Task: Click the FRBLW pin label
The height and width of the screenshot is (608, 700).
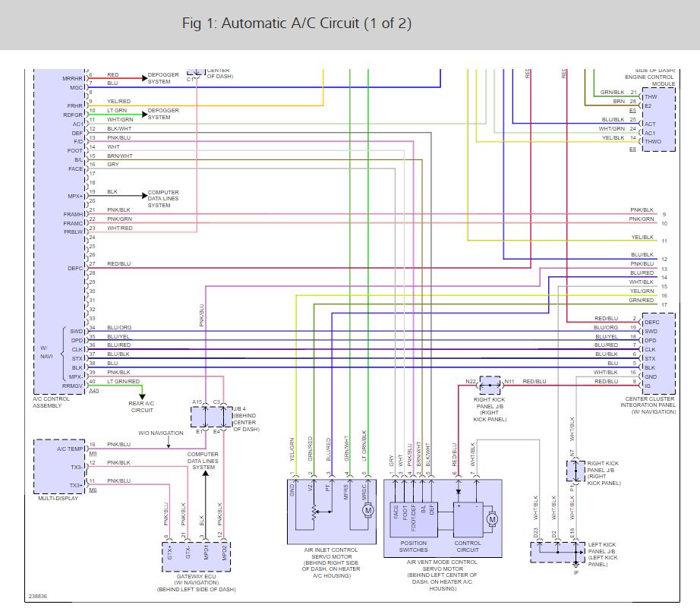Action: pos(73,232)
